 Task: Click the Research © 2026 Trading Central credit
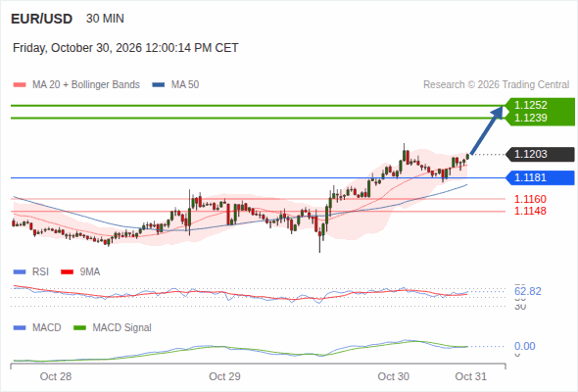(496, 85)
